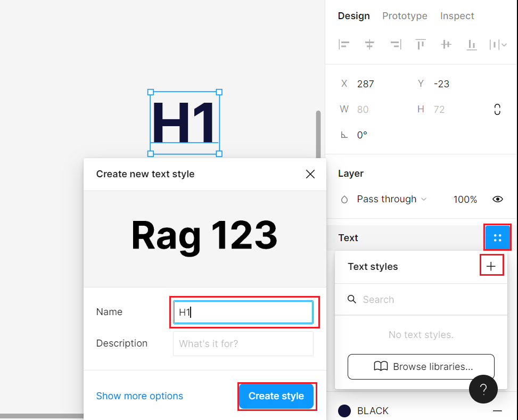
Task: Click the align bottom icon
Action: 472,45
